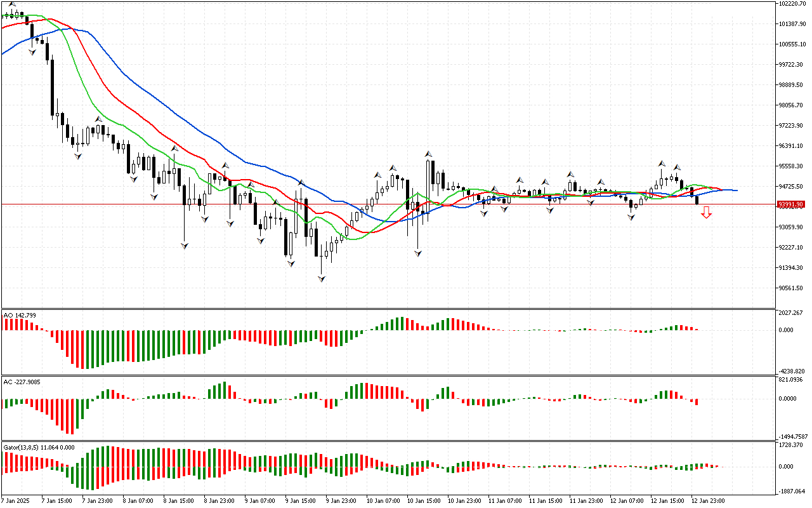Screen dimensions: 812x508
Task: Select the 1728.370 value on the Gator scale
Action: tap(792, 446)
